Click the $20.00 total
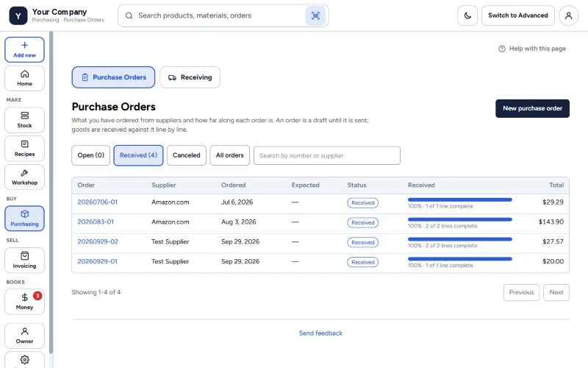 point(553,261)
